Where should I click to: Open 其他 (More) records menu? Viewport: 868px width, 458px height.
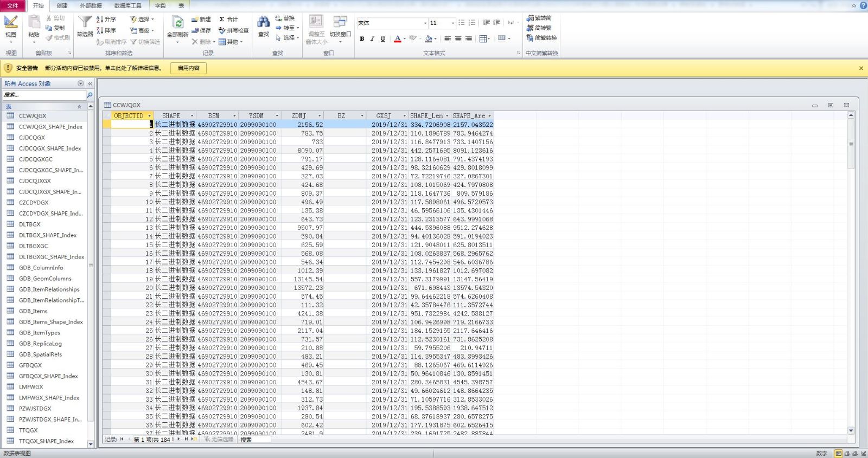click(231, 42)
